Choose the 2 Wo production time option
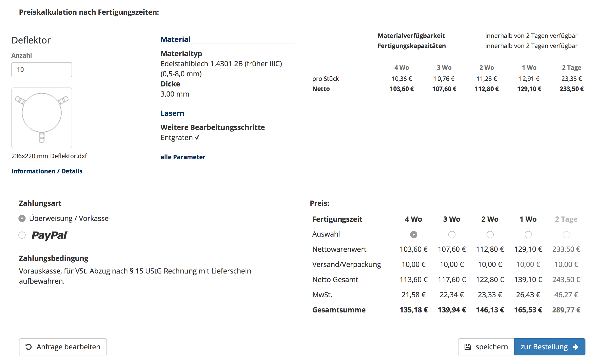The width and height of the screenshot is (611, 364). pos(490,235)
